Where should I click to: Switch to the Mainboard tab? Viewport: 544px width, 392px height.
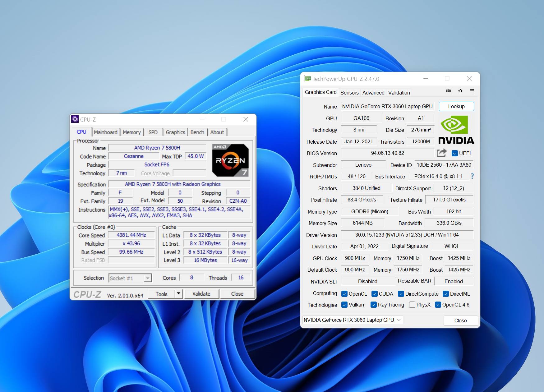(x=106, y=132)
